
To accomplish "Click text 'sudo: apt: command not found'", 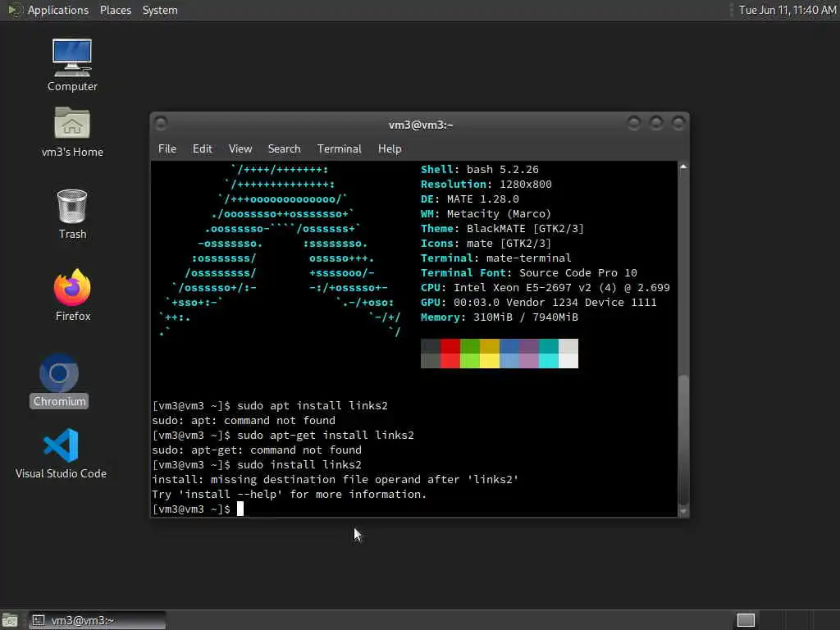I will click(244, 421).
